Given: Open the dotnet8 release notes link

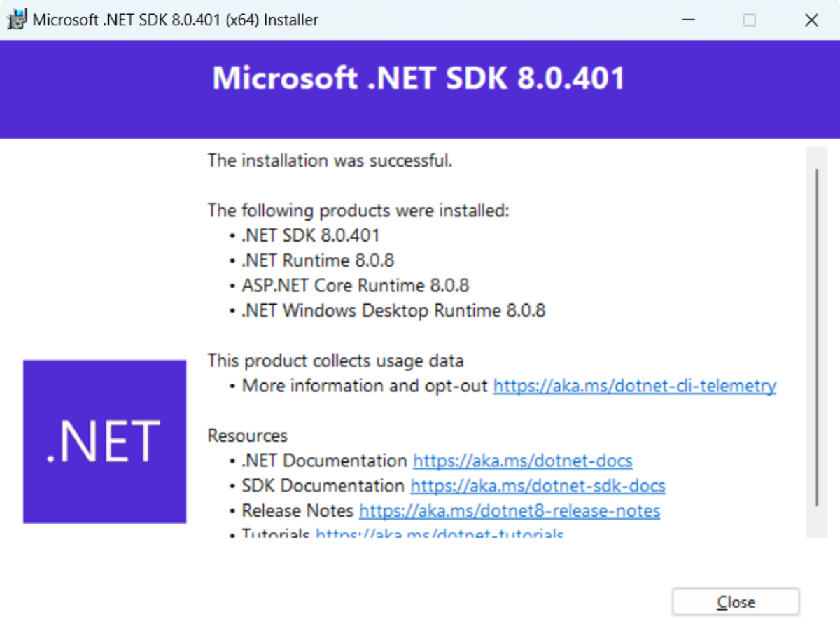Looking at the screenshot, I should tap(509, 510).
